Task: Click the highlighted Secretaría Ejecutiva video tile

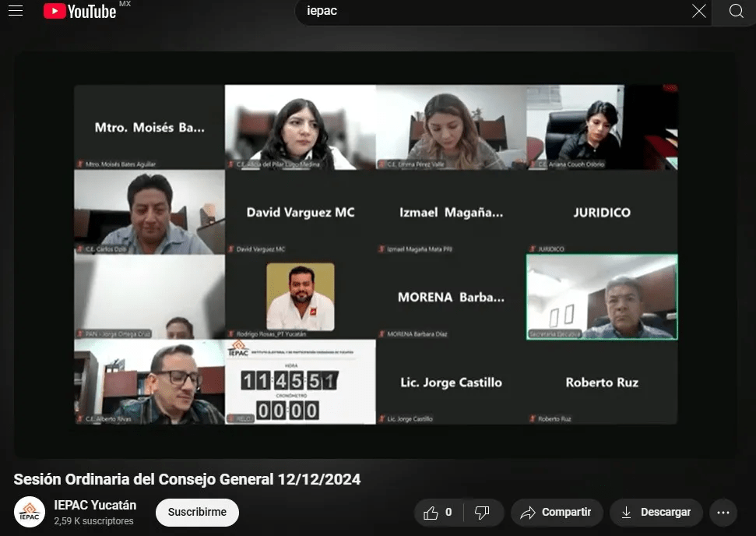Action: tap(602, 297)
